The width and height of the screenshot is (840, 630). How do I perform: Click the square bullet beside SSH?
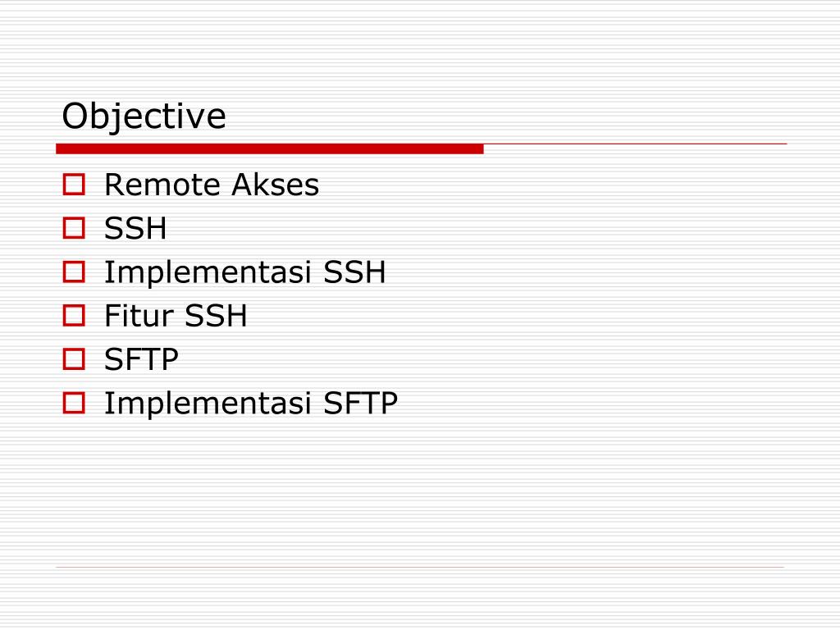[74, 228]
